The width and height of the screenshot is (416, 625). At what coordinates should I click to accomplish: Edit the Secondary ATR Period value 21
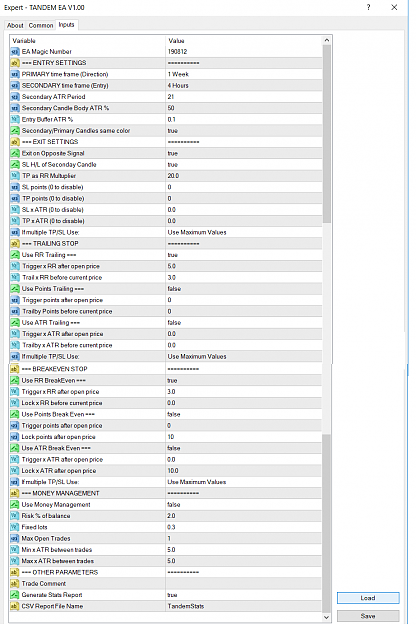pyautogui.click(x=243, y=97)
